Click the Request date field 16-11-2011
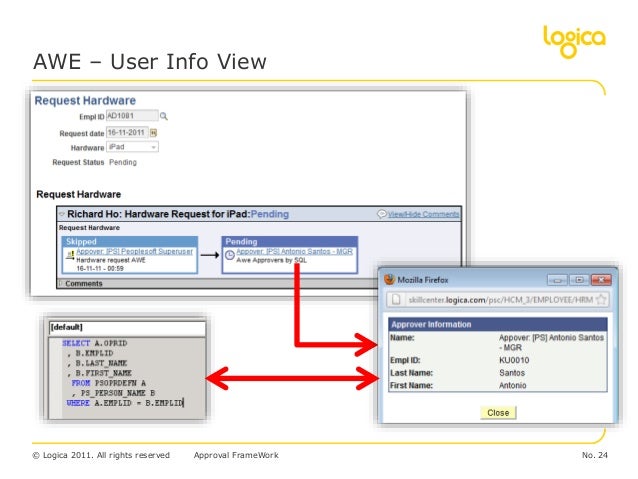 pos(127,132)
